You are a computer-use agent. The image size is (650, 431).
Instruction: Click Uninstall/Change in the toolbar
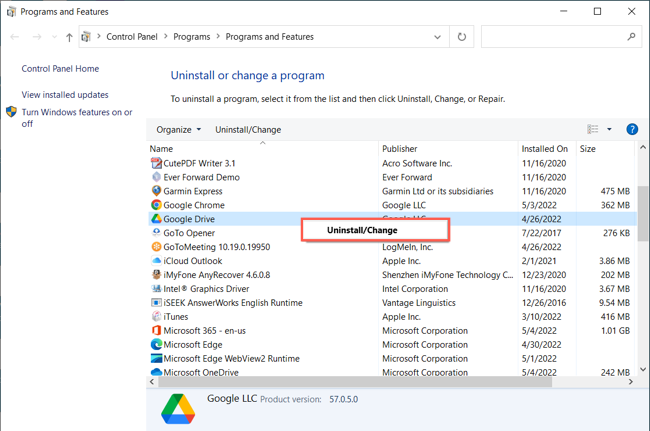(x=248, y=129)
